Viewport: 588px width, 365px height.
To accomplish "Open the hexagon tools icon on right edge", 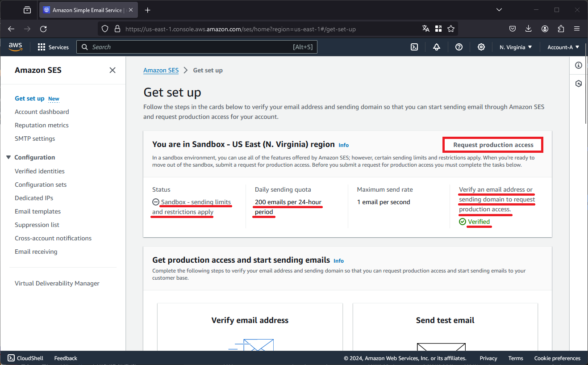I will click(x=579, y=84).
